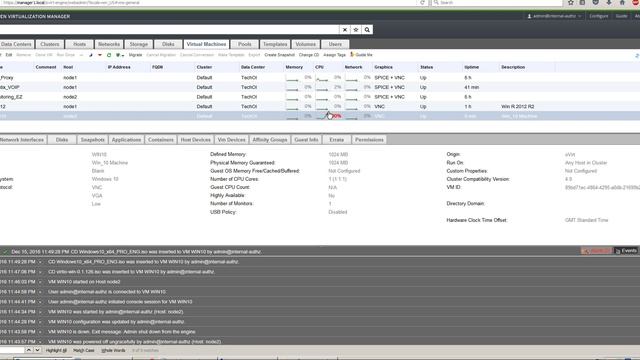640x360 pixels.
Task: Open the Guide link in the header
Action: click(621, 16)
